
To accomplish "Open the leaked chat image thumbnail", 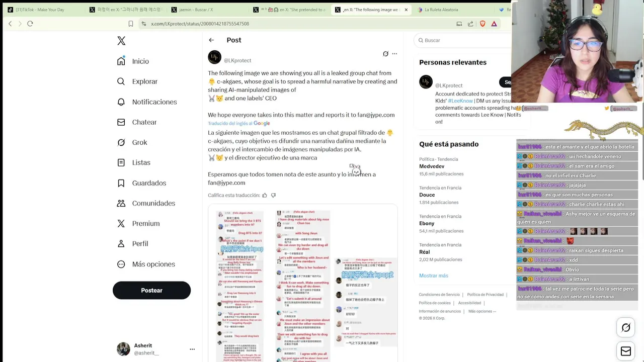I will 303,284.
